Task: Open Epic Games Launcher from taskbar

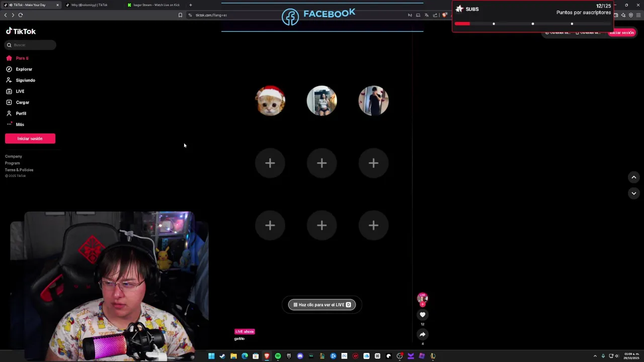Action: pos(289,356)
